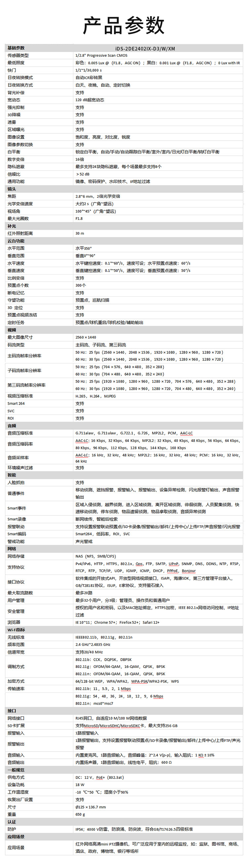Select the 人脸抓拍 row label
This screenshot has width=248, height=868.
16,483
